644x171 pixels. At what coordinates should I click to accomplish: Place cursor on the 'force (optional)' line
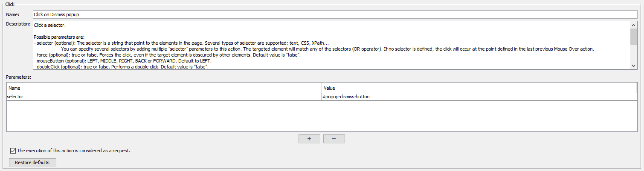pos(128,55)
